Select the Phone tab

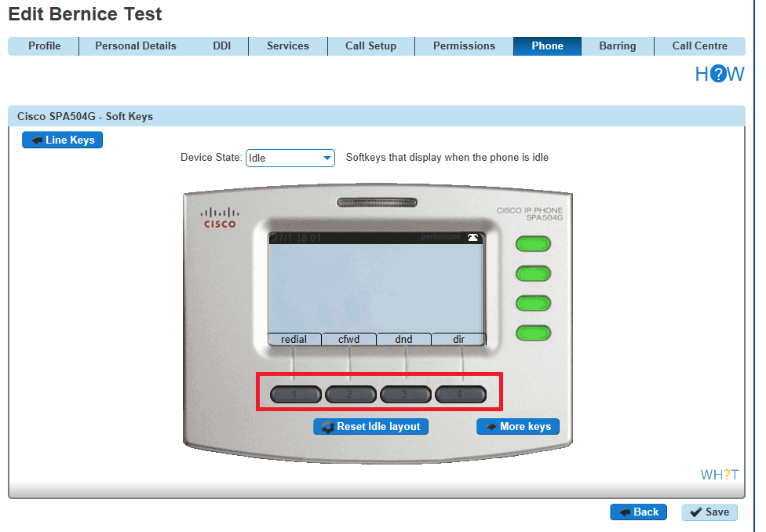click(547, 46)
